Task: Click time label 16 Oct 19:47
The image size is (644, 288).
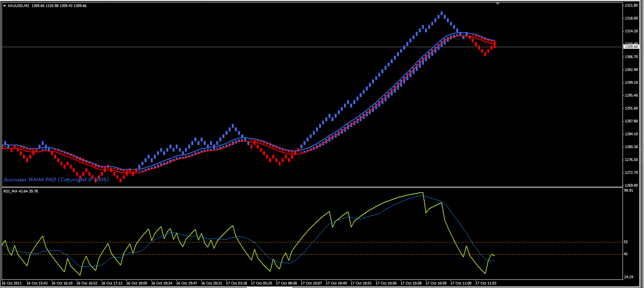Action: [187, 283]
